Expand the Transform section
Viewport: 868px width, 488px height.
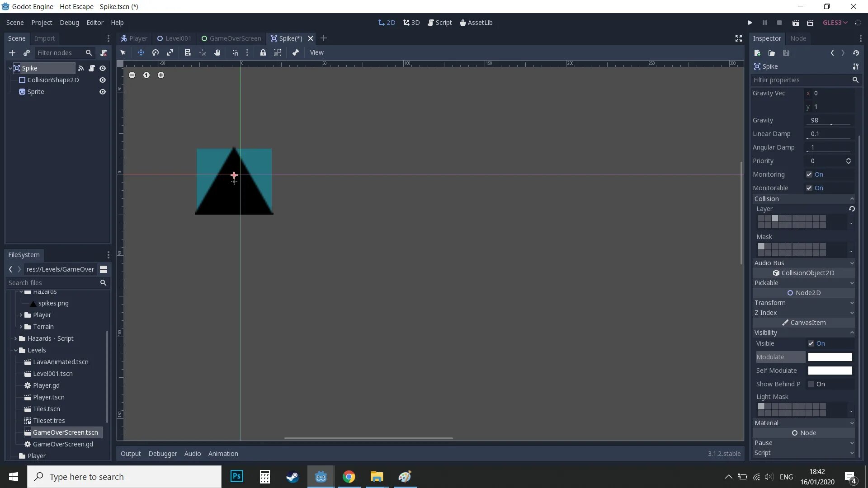coord(804,303)
